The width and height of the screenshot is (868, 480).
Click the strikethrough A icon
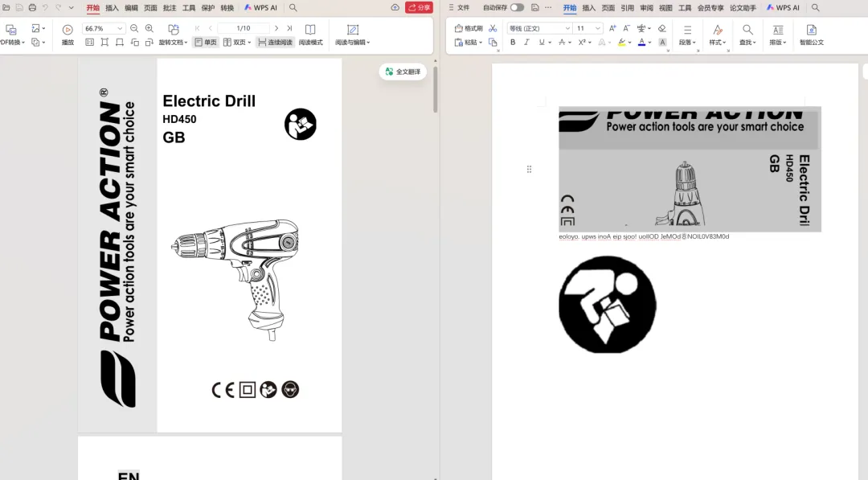pos(562,42)
